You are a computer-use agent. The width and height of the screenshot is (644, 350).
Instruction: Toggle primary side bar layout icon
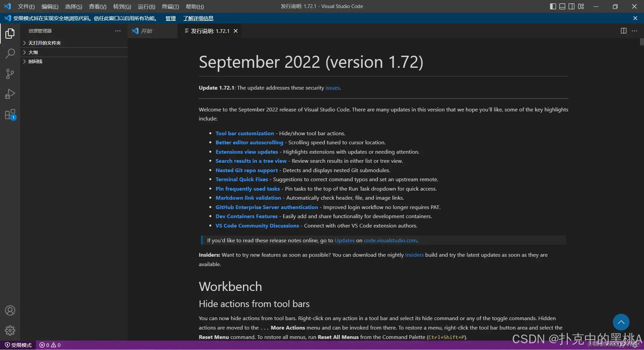point(553,6)
